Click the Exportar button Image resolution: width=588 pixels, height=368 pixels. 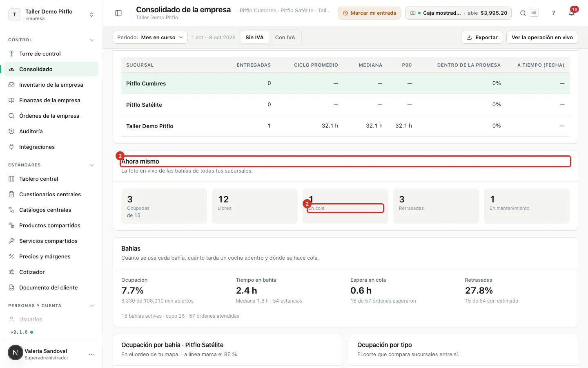(x=482, y=37)
